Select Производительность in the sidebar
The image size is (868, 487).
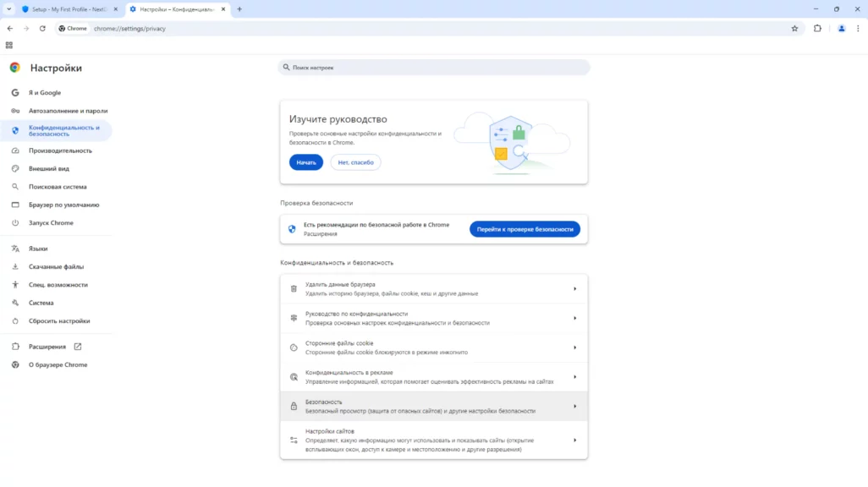coord(60,150)
